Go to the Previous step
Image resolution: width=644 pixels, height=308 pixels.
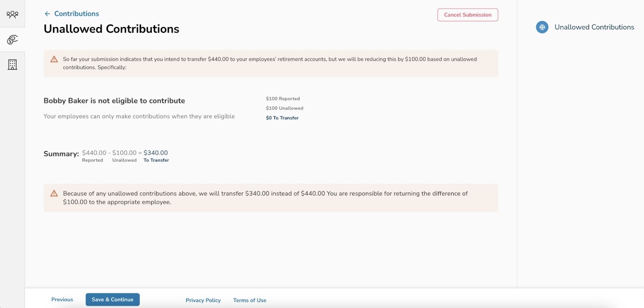click(x=62, y=300)
